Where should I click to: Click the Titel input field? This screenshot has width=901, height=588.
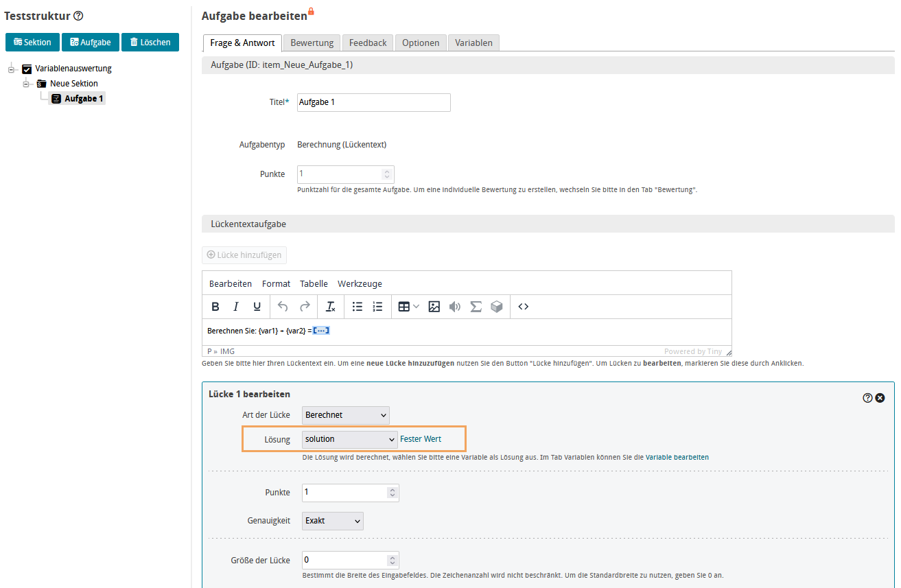click(x=373, y=102)
